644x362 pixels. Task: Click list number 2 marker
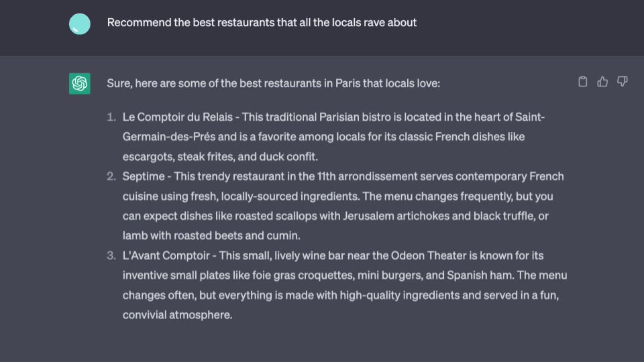click(x=111, y=176)
